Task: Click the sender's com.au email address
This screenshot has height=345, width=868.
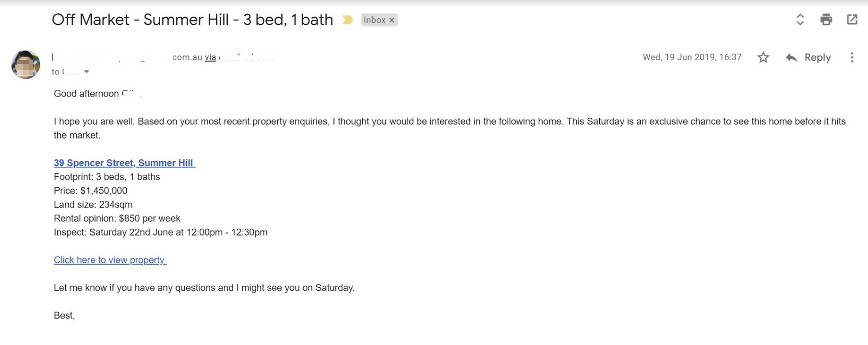Action: point(187,57)
